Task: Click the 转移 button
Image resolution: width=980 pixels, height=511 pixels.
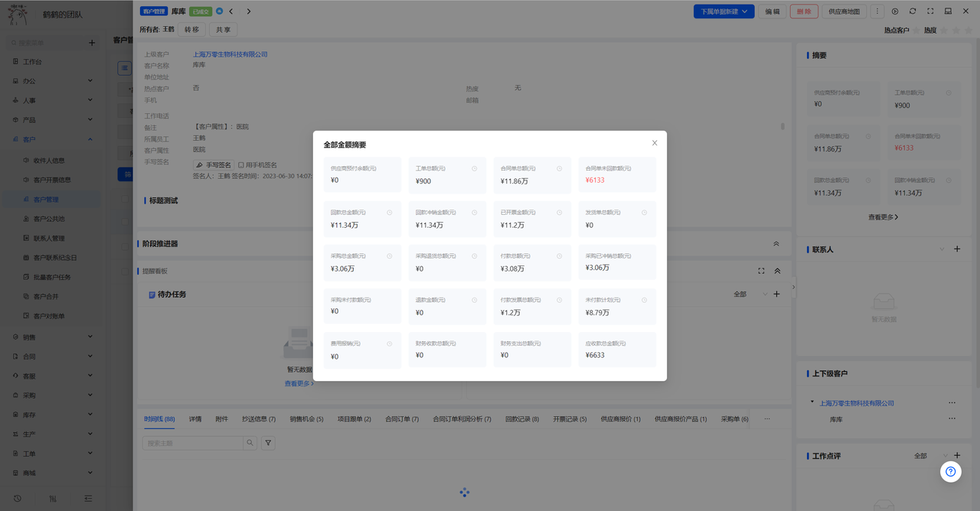Action: pos(191,30)
